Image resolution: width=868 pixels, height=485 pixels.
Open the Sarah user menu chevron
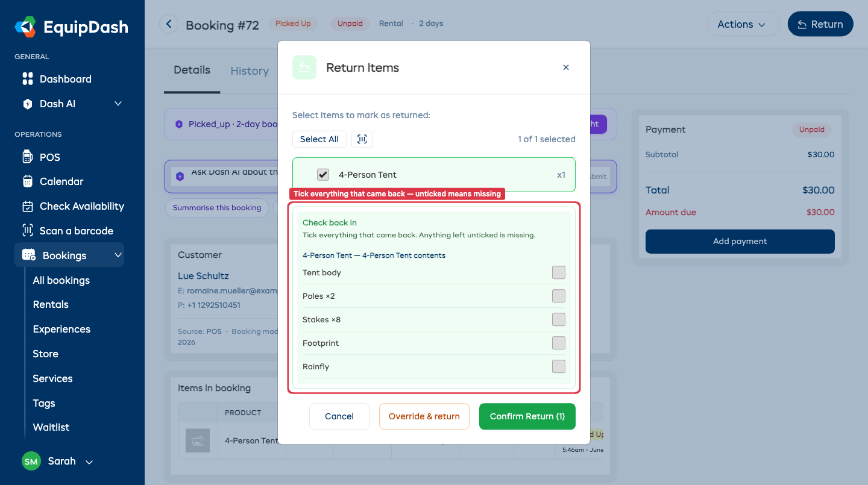tap(89, 462)
